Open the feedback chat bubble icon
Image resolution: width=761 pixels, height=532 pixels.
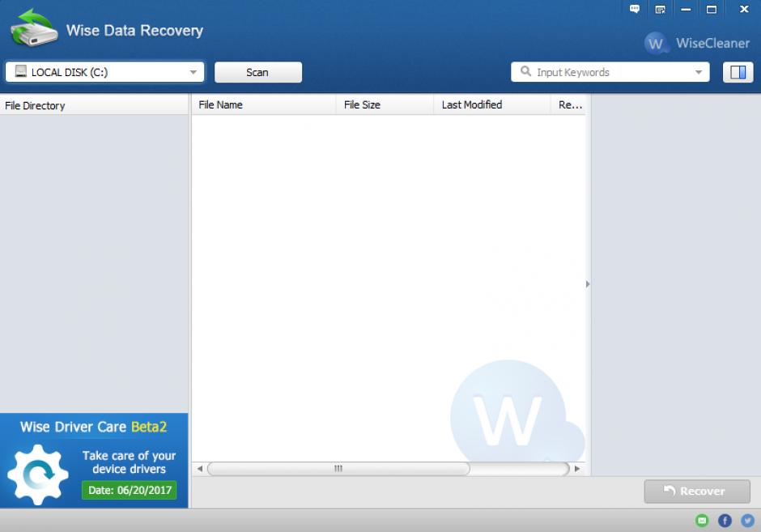tap(635, 9)
